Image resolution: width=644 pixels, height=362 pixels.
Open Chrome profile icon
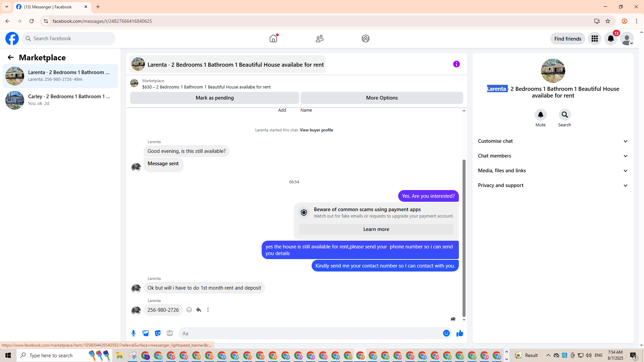tap(625, 21)
